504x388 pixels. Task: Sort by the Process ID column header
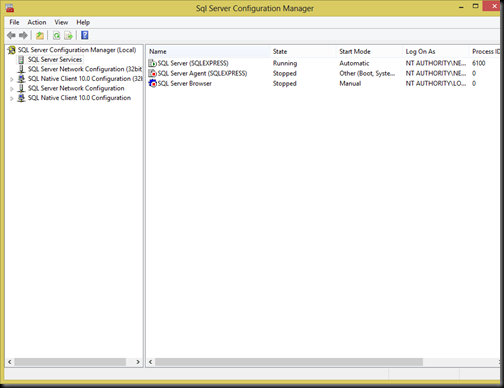[485, 51]
